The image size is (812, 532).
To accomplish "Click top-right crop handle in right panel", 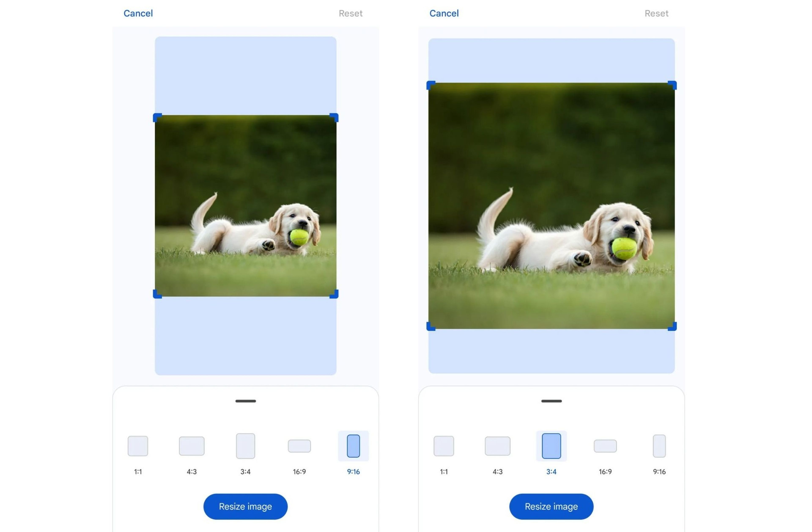I will point(672,85).
